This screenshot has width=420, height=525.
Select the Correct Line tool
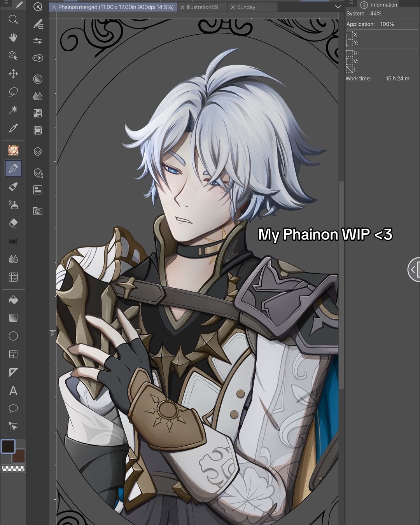tap(13, 427)
